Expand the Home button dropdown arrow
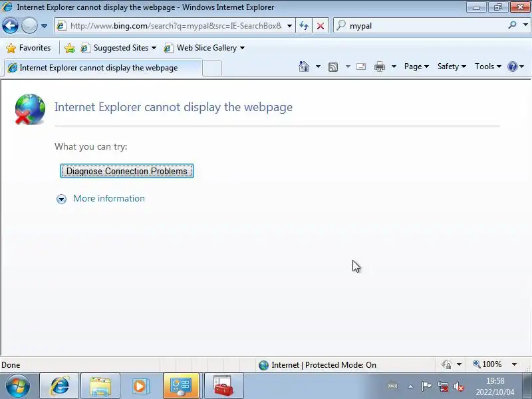 [x=318, y=66]
